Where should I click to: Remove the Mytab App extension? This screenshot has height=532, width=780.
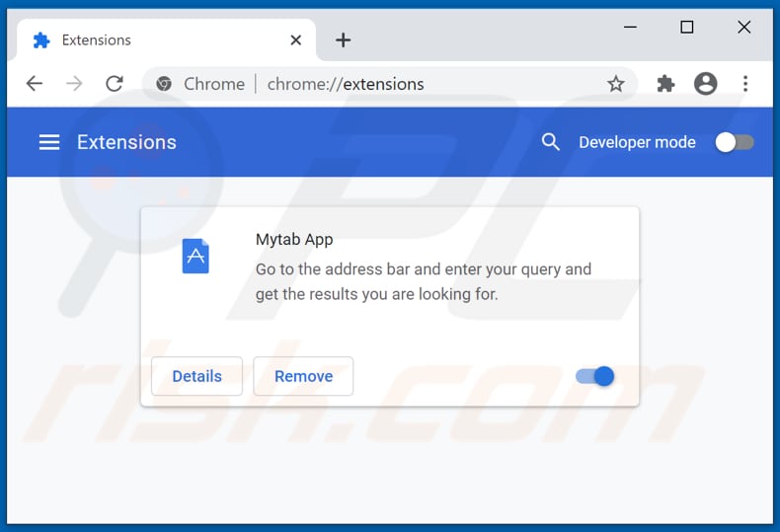(x=303, y=376)
